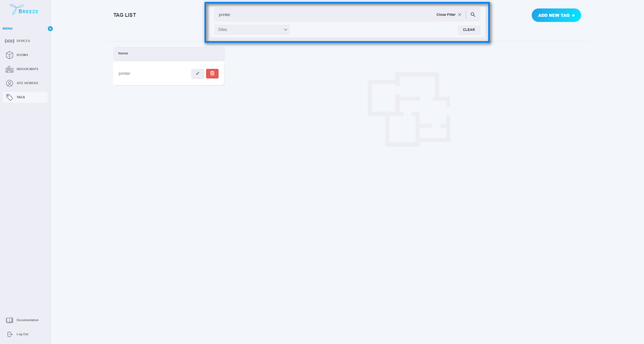Click the edit pencil icon for printer tag
Image resolution: width=644 pixels, height=344 pixels.
click(198, 74)
